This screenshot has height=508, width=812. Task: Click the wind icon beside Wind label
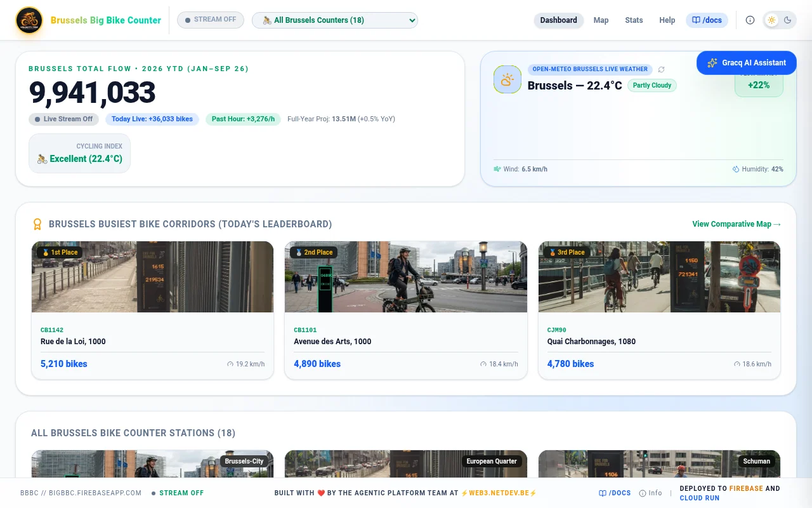[x=497, y=170]
